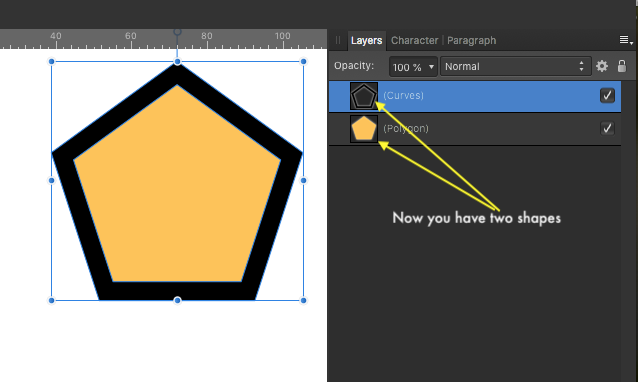Click the panel grip handle beside Layers
This screenshot has height=382, width=638.
tap(338, 40)
